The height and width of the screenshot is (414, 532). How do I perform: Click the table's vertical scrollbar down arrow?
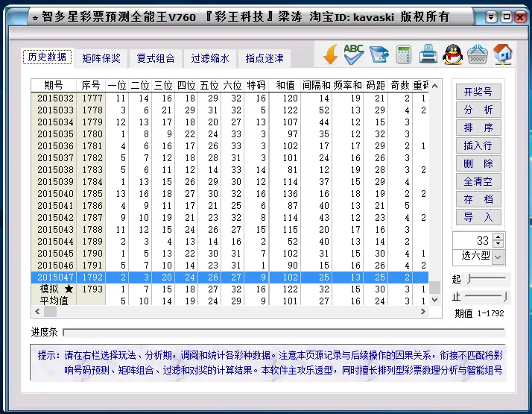pos(436,300)
